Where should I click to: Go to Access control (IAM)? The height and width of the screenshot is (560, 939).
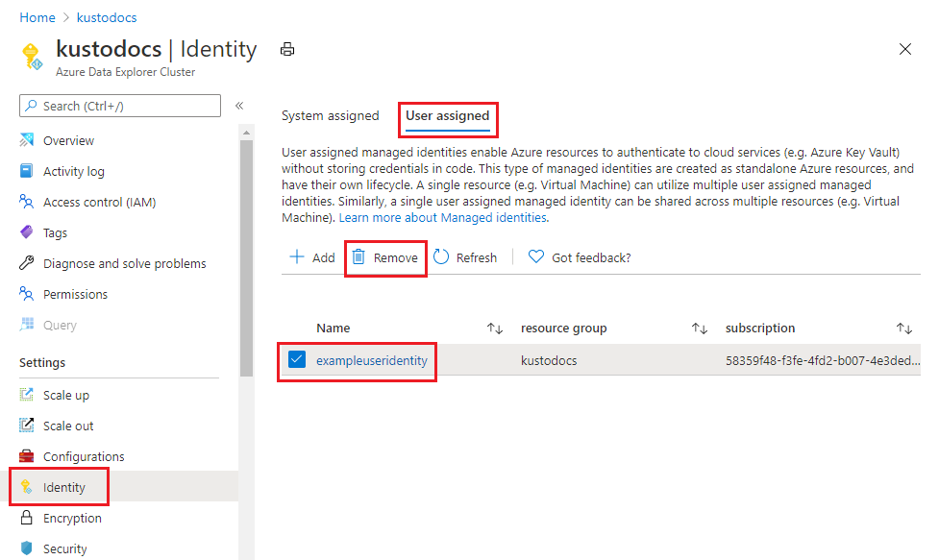pos(99,203)
